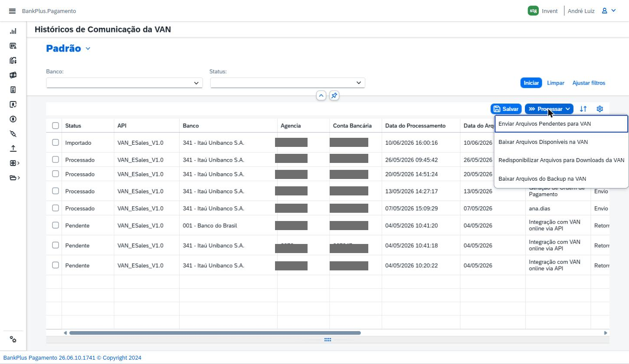Select Baixar Arquivos do Backup na VAN
This screenshot has height=364, width=629.
[x=561, y=179]
